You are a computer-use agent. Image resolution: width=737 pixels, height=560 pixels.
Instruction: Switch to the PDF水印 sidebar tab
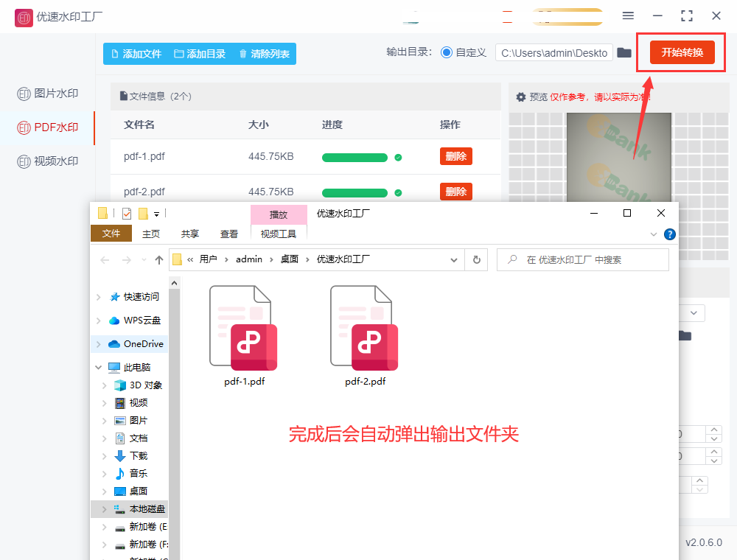pos(47,127)
